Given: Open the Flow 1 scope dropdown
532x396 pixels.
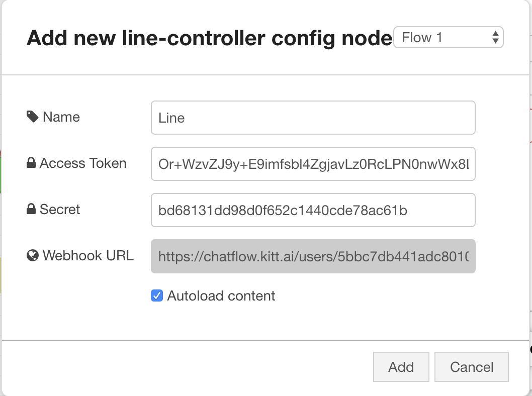Looking at the screenshot, I should [x=448, y=37].
